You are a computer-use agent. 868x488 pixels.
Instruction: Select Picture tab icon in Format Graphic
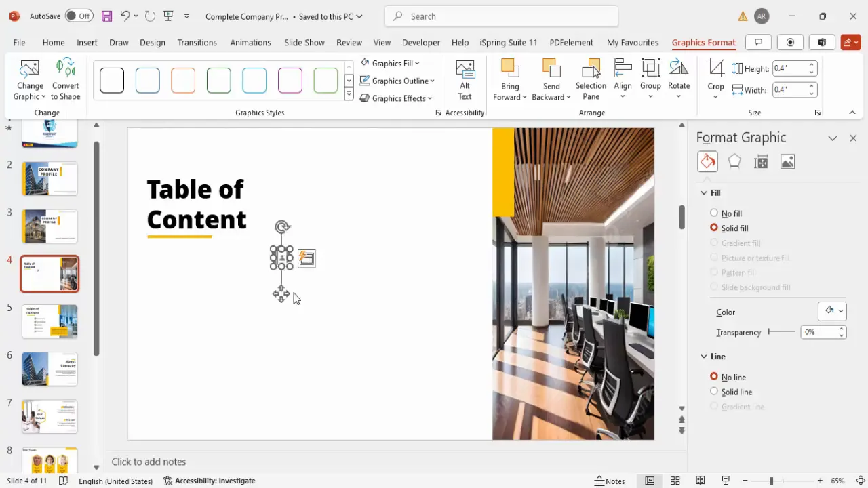coord(787,161)
